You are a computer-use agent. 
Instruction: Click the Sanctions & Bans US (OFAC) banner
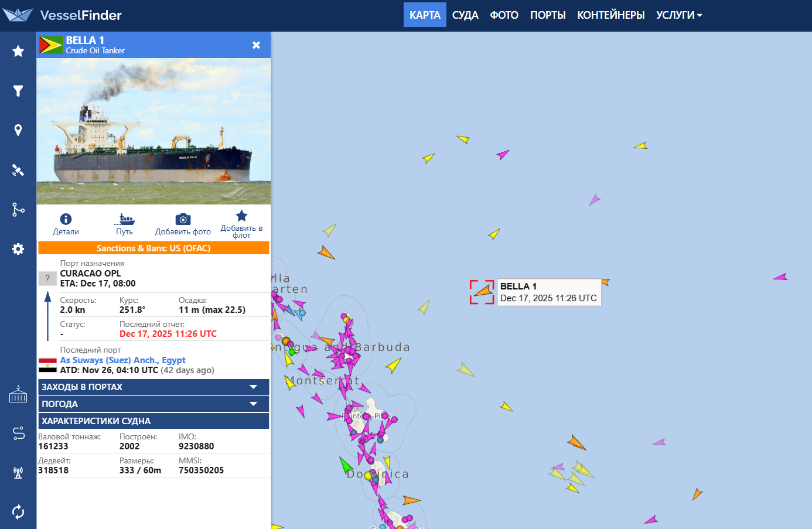pos(153,248)
